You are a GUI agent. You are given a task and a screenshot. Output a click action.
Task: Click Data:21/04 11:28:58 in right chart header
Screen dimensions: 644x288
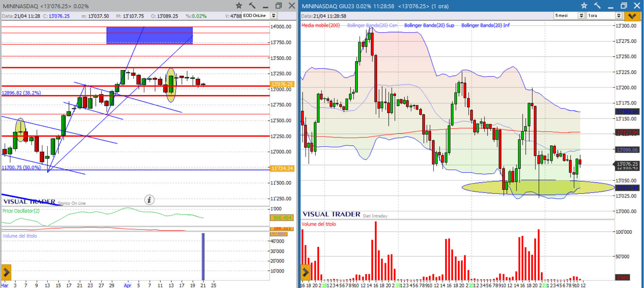point(324,16)
